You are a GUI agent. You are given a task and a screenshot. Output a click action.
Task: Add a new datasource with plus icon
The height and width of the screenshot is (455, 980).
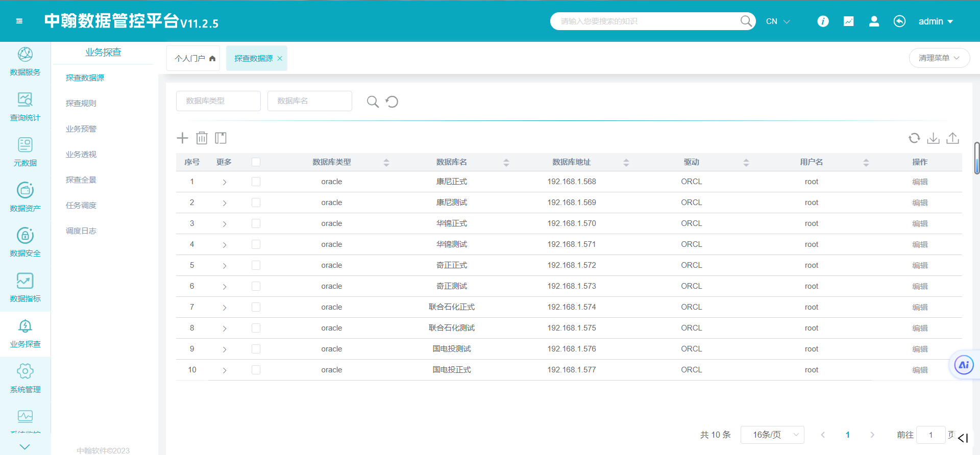(x=182, y=138)
